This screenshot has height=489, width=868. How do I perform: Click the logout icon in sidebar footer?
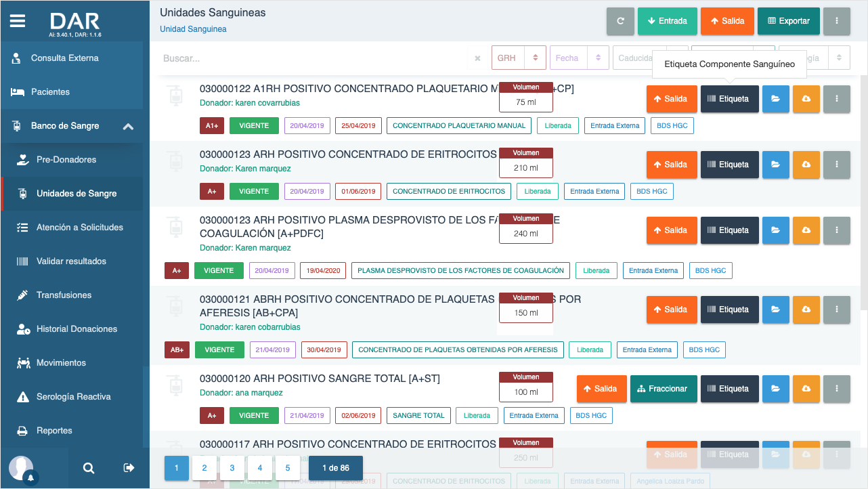tap(129, 468)
